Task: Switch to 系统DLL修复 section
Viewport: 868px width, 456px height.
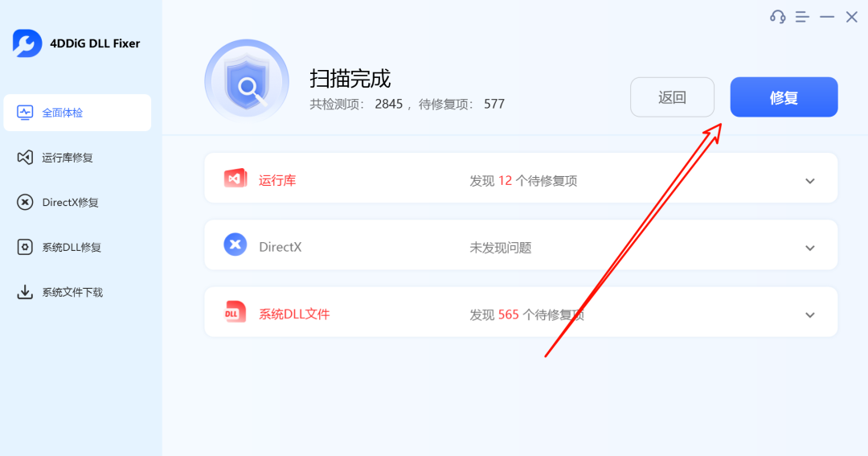Action: point(77,247)
